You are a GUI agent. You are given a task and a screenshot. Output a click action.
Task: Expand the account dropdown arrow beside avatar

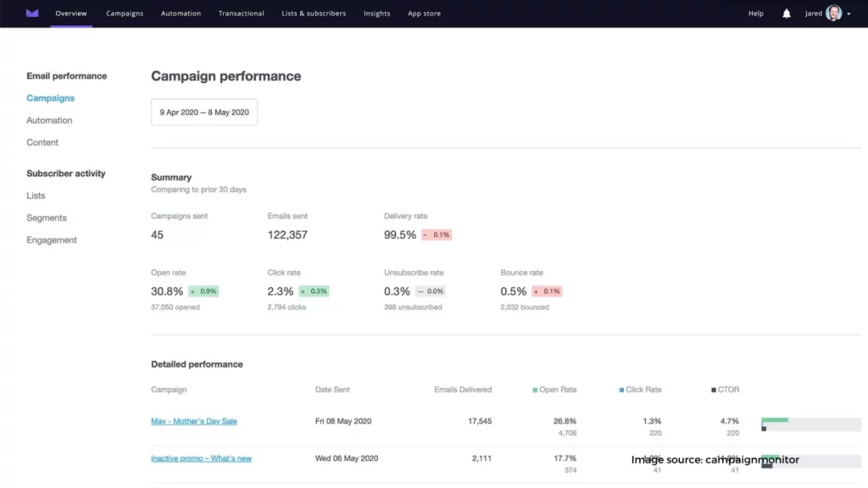849,14
